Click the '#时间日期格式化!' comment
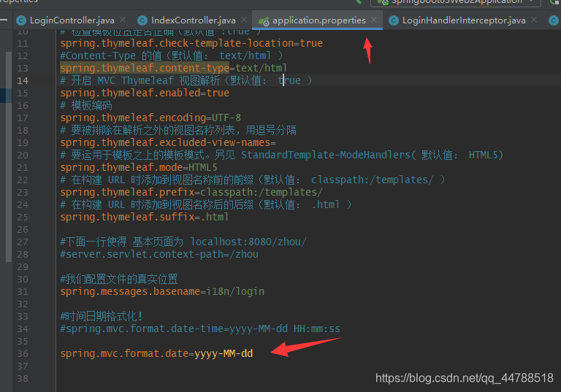 [x=102, y=316]
